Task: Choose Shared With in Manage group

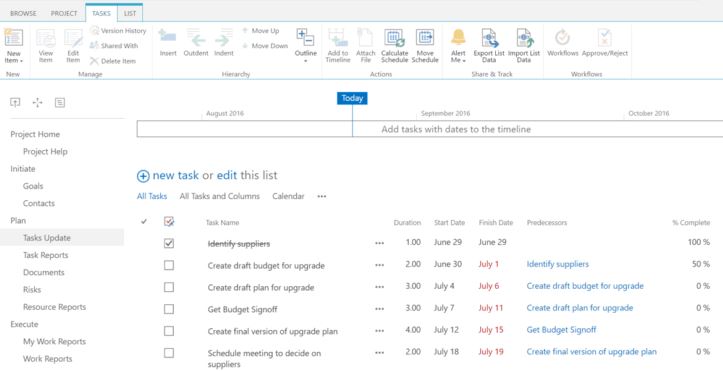Action: (113, 46)
